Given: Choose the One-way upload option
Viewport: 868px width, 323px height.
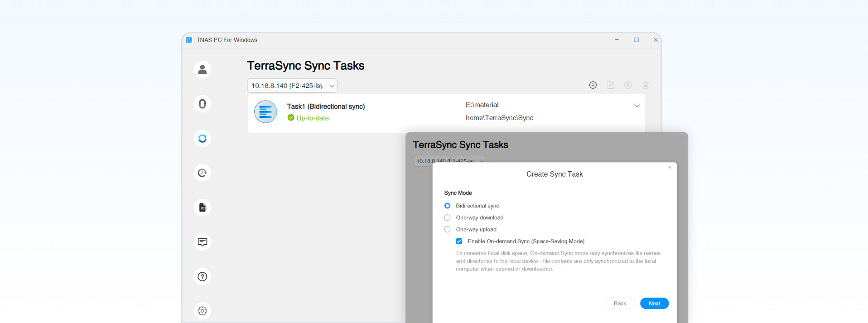Looking at the screenshot, I should (x=447, y=230).
